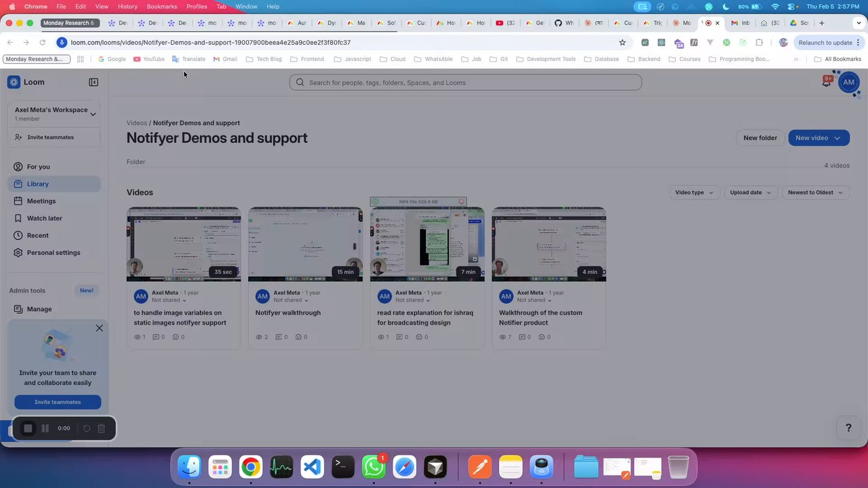Screen dimensions: 868x488
Task: Open 'to handle image variables' video thumbnail
Action: [x=184, y=244]
